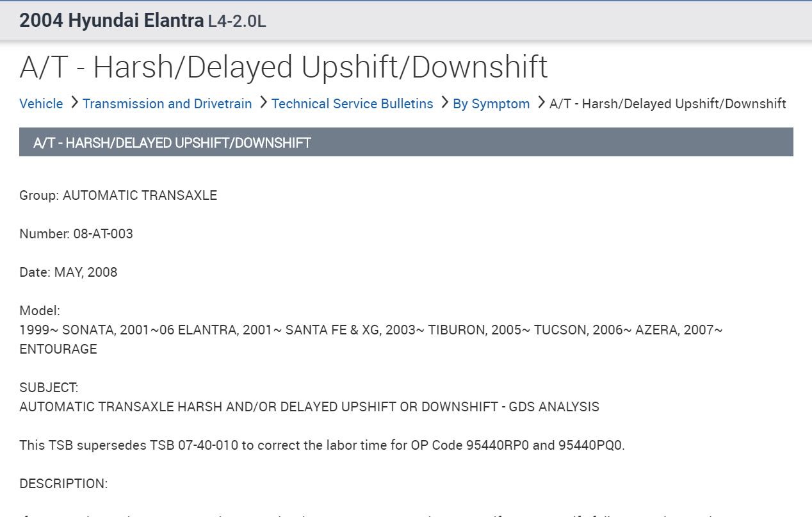Click the last breadcrumb A/T - Harsh/Delayed Upshift/Downshift

[x=668, y=104]
